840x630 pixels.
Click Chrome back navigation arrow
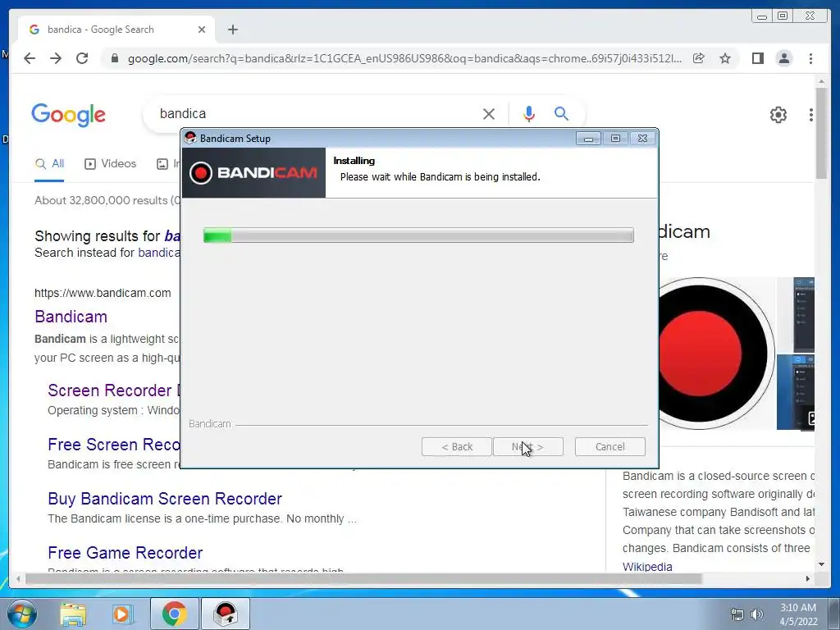click(30, 58)
